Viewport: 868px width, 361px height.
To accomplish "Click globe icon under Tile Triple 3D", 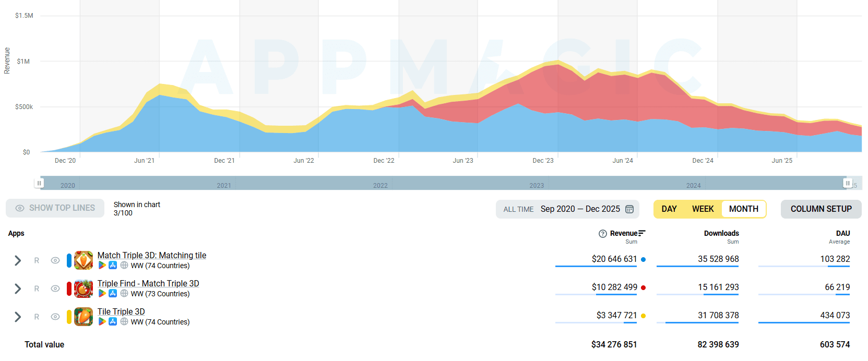I will (124, 322).
